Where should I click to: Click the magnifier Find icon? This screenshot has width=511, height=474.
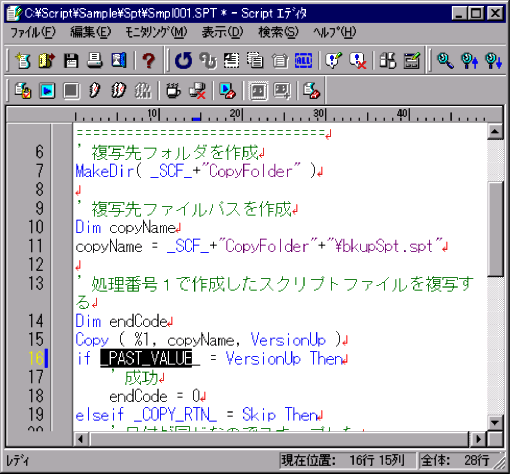pyautogui.click(x=445, y=61)
